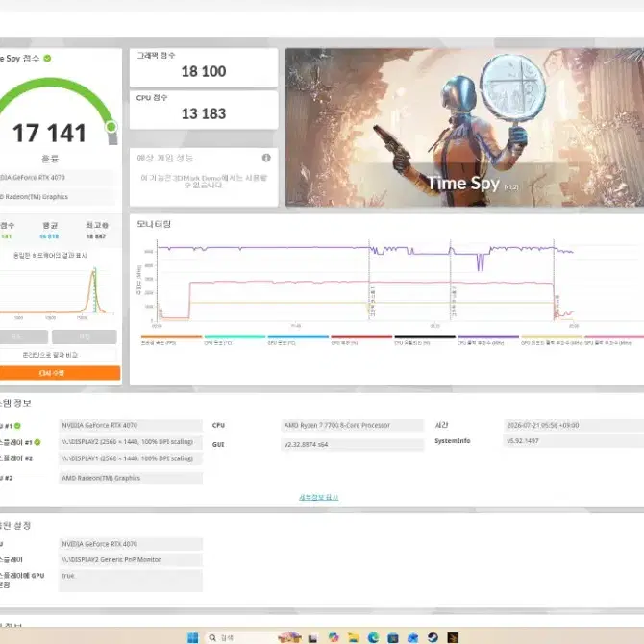
Task: Click the first dashed marker in monitoring graph
Action: pos(369,280)
